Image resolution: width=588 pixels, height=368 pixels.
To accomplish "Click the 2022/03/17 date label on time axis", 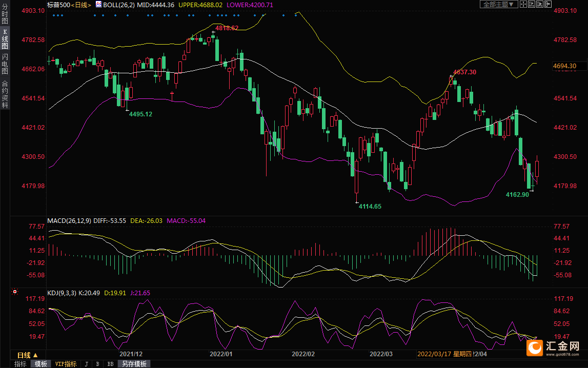I will click(x=433, y=354).
